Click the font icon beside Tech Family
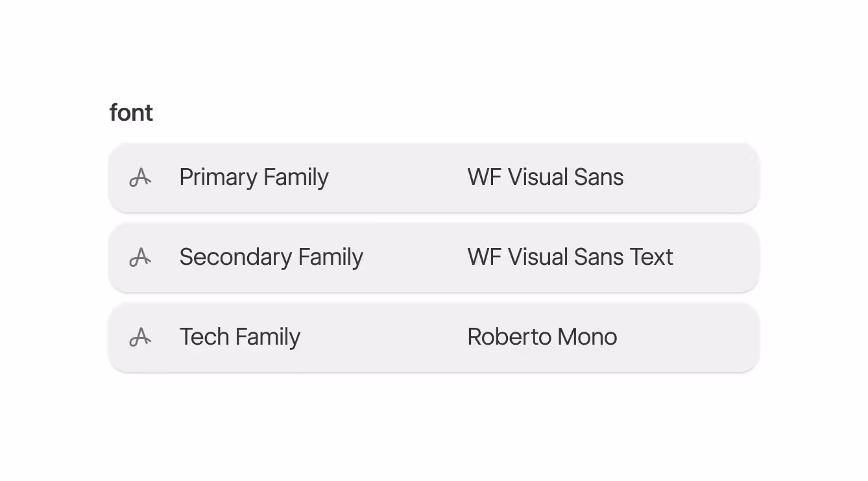868x481 pixels. tap(140, 337)
